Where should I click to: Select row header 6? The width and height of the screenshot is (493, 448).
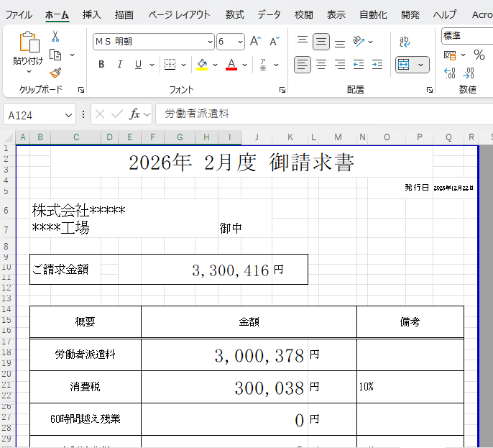pyautogui.click(x=6, y=210)
